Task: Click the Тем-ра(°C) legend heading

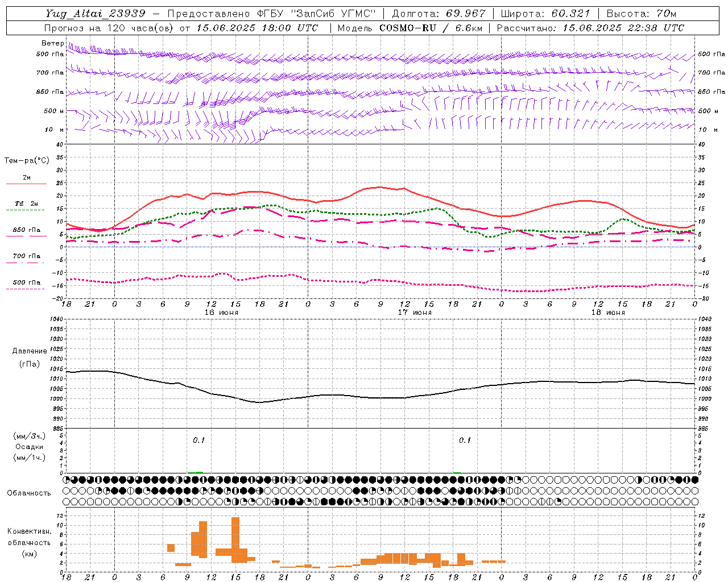Action: pyautogui.click(x=27, y=161)
